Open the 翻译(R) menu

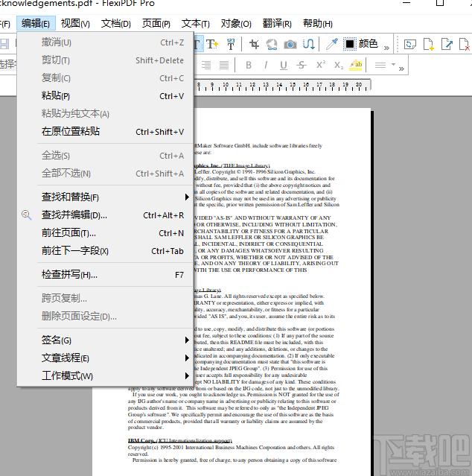[x=277, y=23]
